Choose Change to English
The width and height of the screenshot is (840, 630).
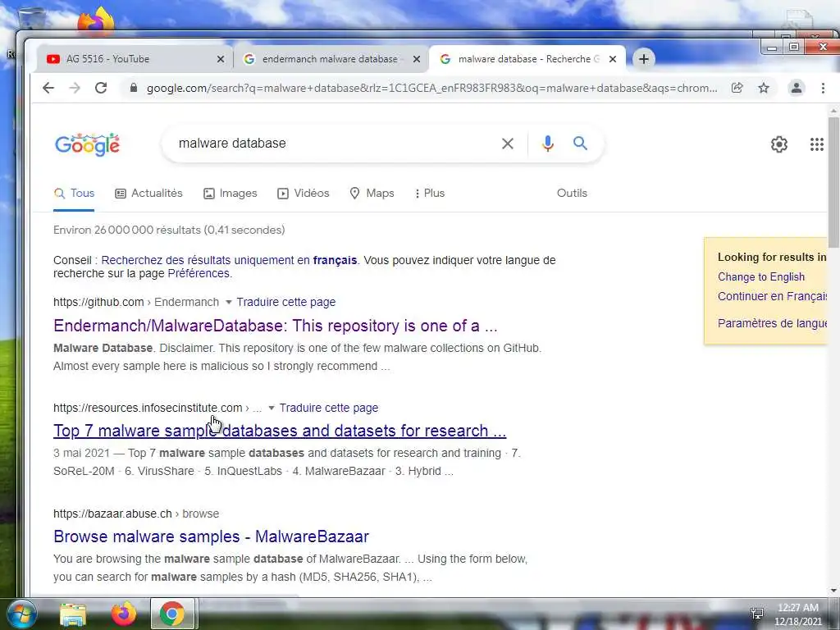[760, 277]
